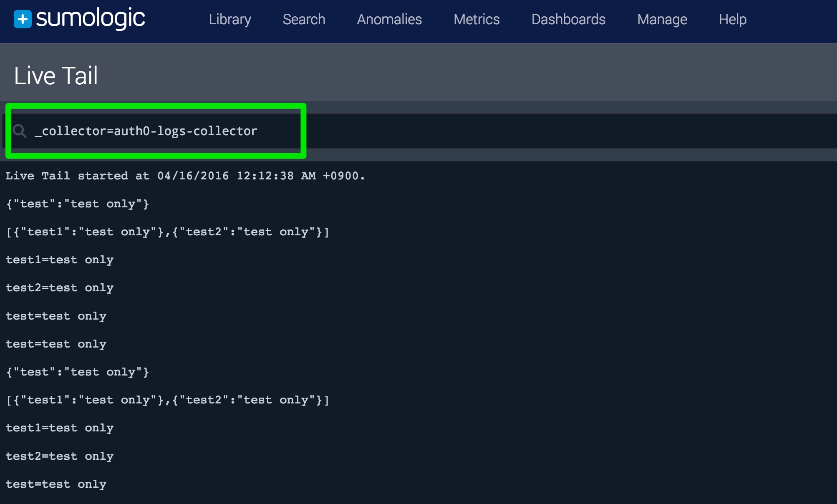837x504 pixels.
Task: Click the second test2=test only log line
Action: [x=60, y=456]
